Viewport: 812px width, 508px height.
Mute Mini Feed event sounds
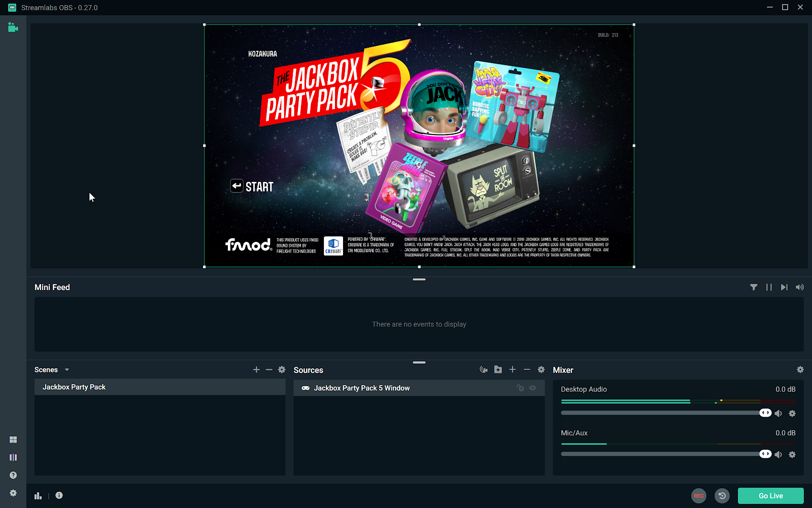tap(800, 287)
